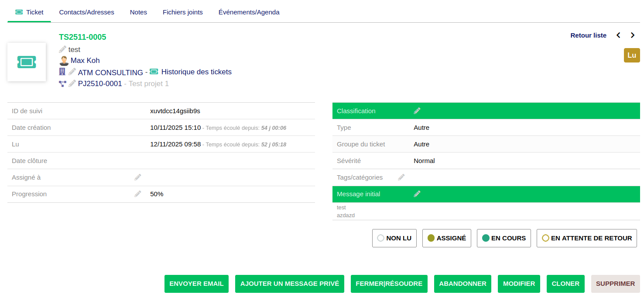
Task: Edit Message initial via pencil icon
Action: click(x=417, y=194)
